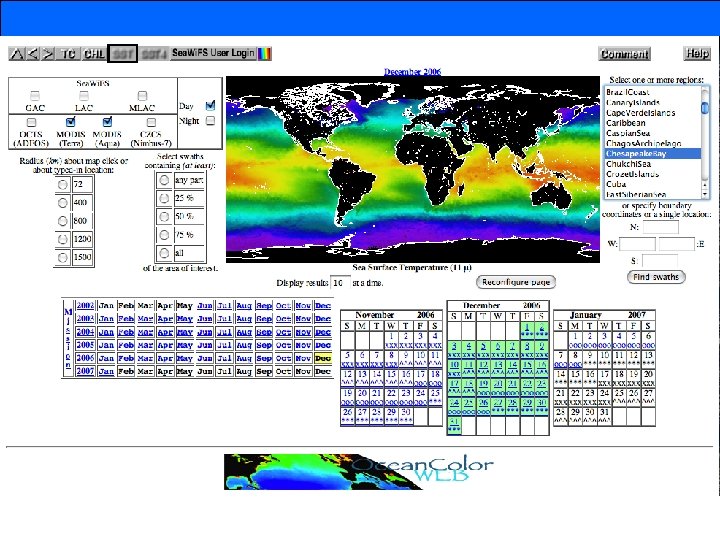Enable the SeaWiFS GAC checkbox

tap(35, 96)
